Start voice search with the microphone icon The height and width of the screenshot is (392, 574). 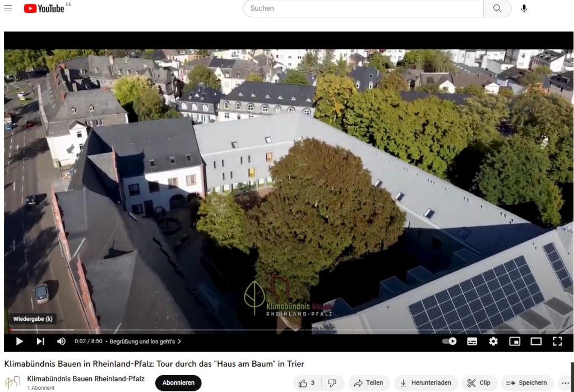(x=524, y=8)
